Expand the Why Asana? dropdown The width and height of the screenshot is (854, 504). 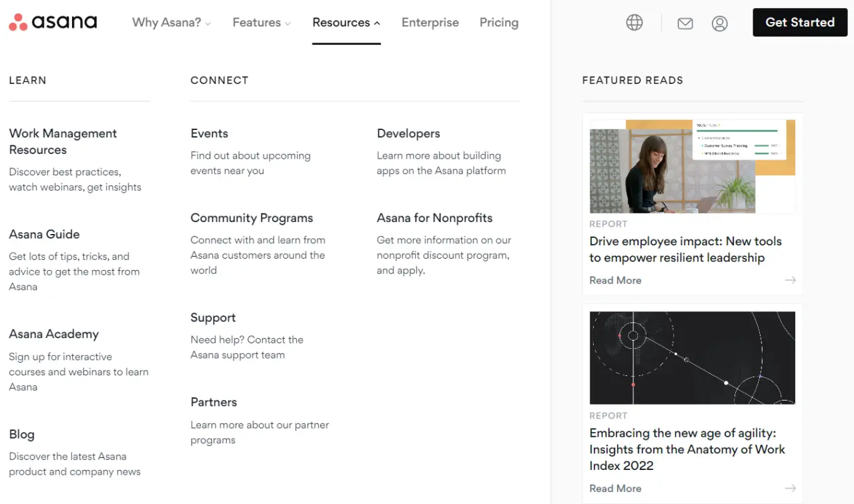166,22
